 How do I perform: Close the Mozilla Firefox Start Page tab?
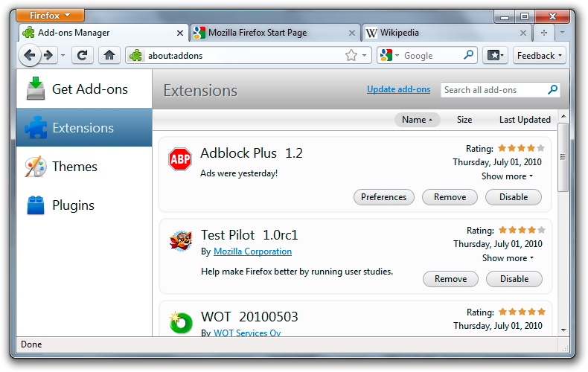(x=352, y=33)
